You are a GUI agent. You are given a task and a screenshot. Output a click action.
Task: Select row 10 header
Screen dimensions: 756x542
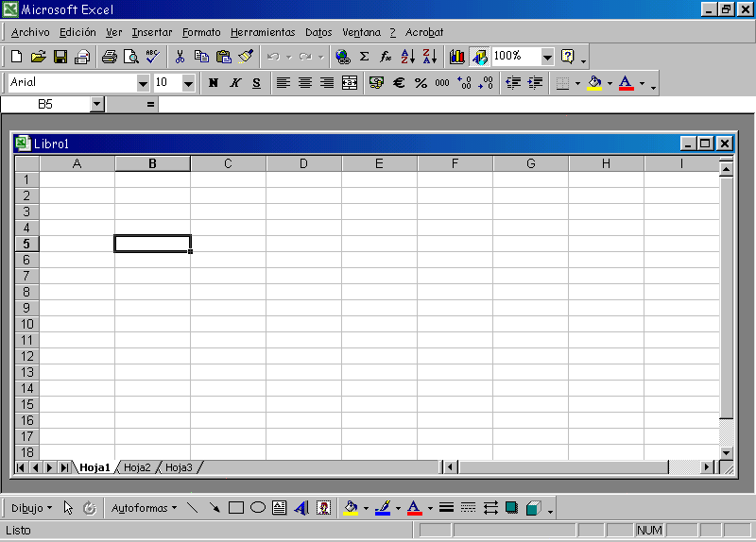click(x=27, y=324)
